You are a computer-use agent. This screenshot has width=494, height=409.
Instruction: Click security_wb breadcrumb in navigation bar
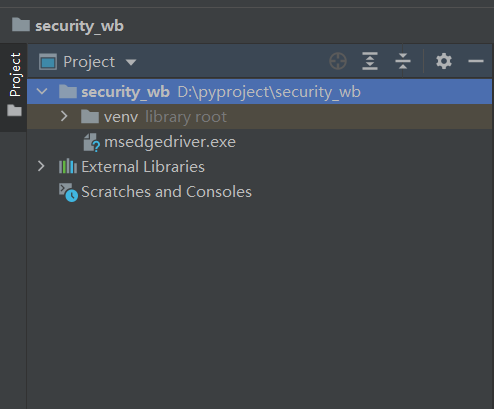pyautogui.click(x=79, y=26)
